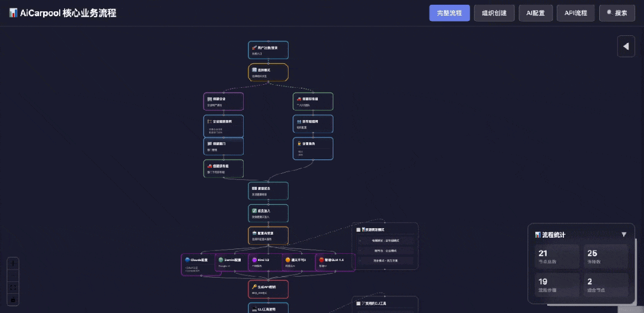Click the robot icon on 配置AI资源 node
Screen dimensions: 644x313
[254, 233]
